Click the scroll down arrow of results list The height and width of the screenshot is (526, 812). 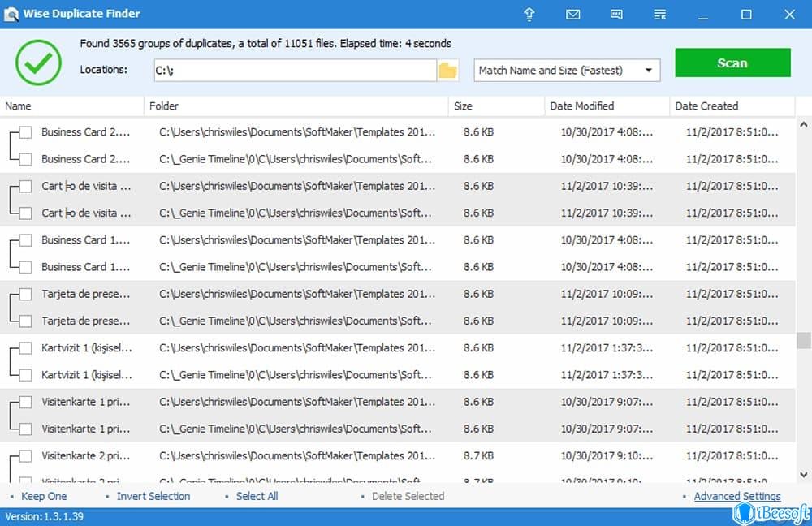[x=804, y=474]
